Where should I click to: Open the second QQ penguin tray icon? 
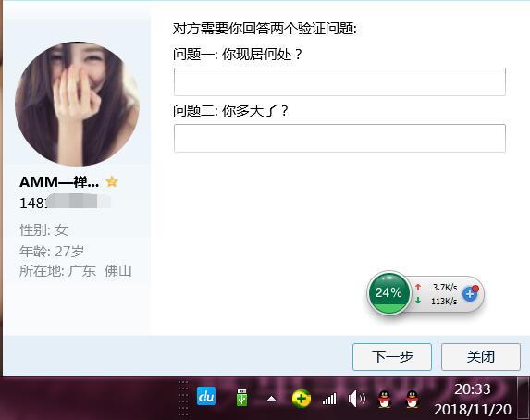(x=413, y=399)
